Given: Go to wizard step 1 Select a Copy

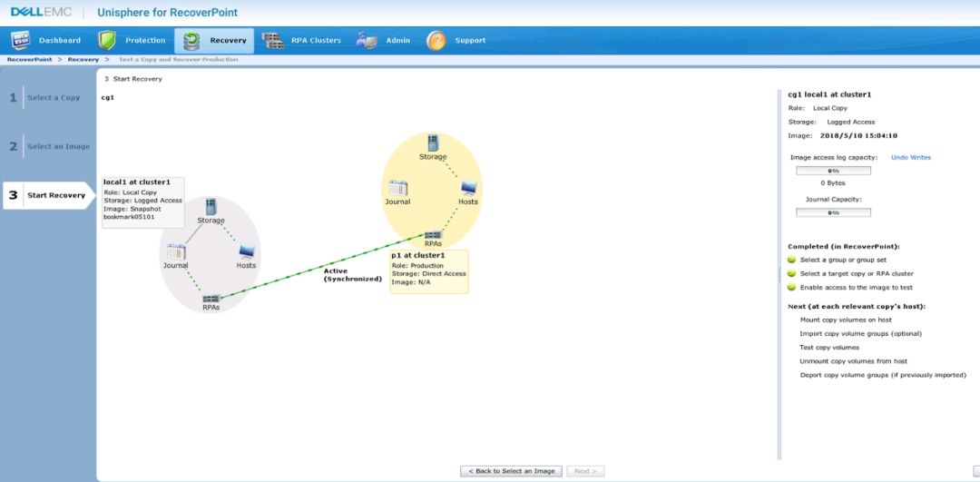Looking at the screenshot, I should coord(49,97).
